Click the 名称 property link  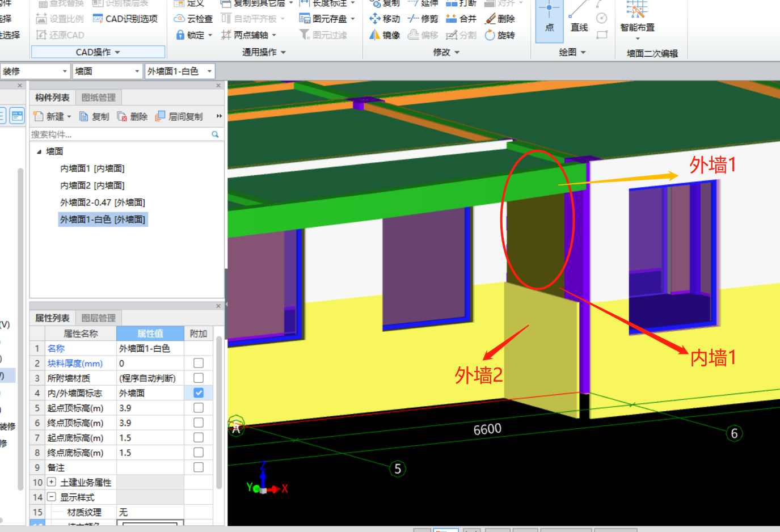[56, 348]
